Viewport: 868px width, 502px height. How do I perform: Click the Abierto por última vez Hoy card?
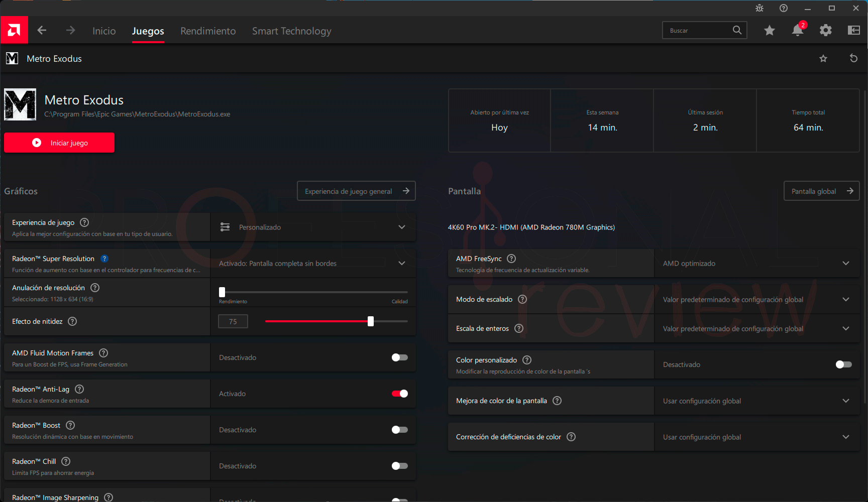click(499, 120)
